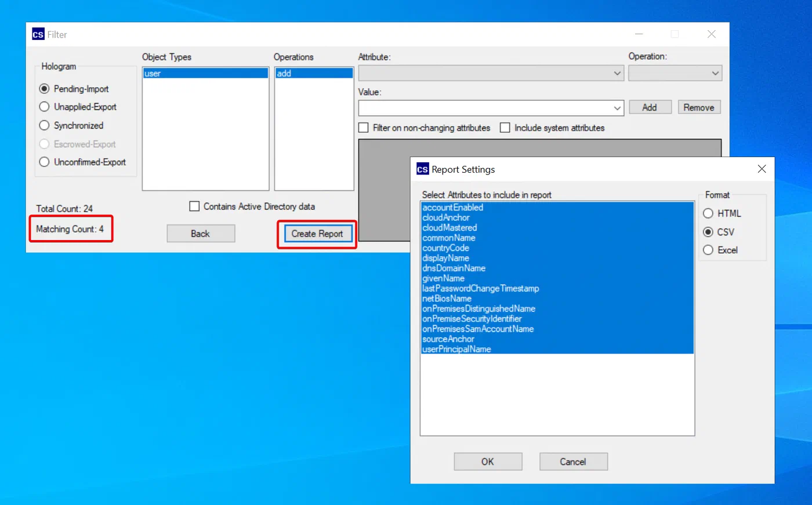The width and height of the screenshot is (812, 505).
Task: Select onPremisesSamAccountName attribute
Action: point(557,329)
